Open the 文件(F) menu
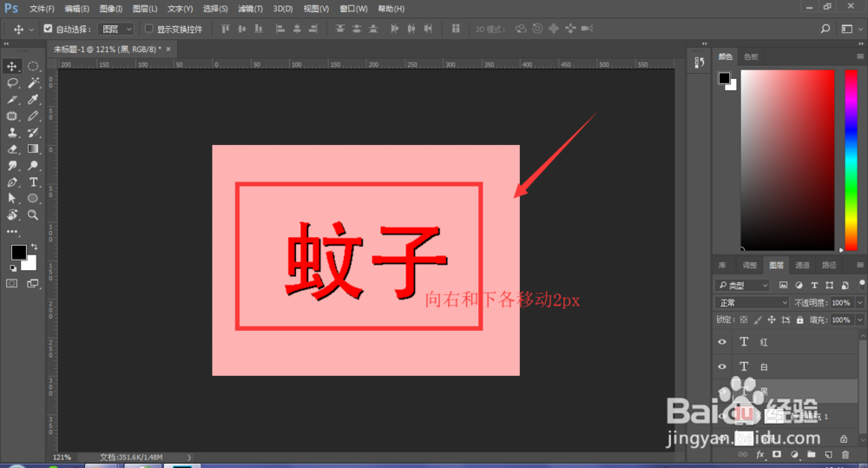868x468 pixels. pyautogui.click(x=42, y=9)
